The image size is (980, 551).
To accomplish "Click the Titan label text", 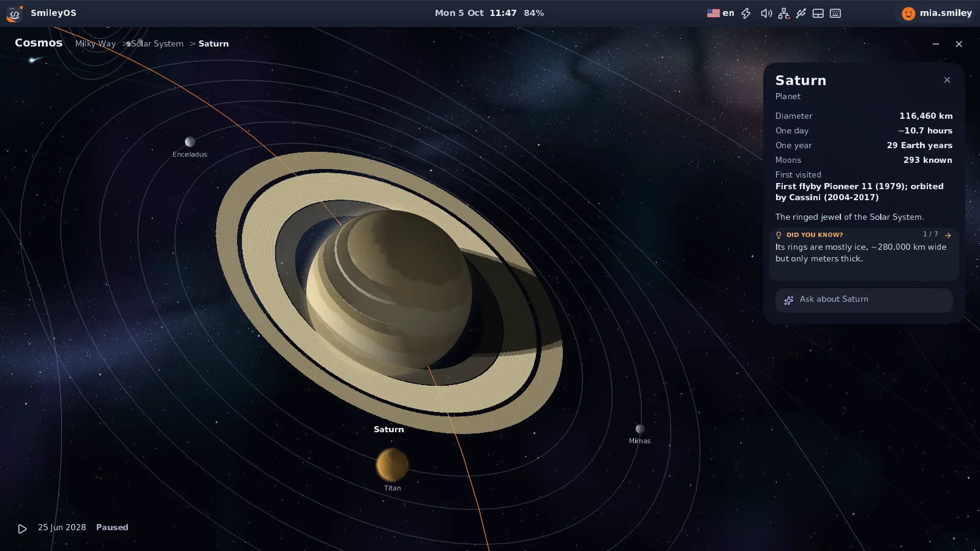I will pyautogui.click(x=393, y=488).
